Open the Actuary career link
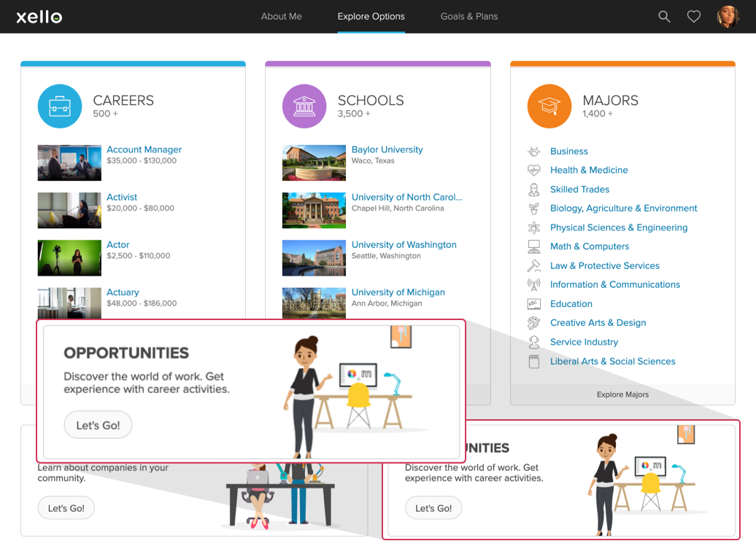Viewport: 756px width, 541px height. (123, 292)
